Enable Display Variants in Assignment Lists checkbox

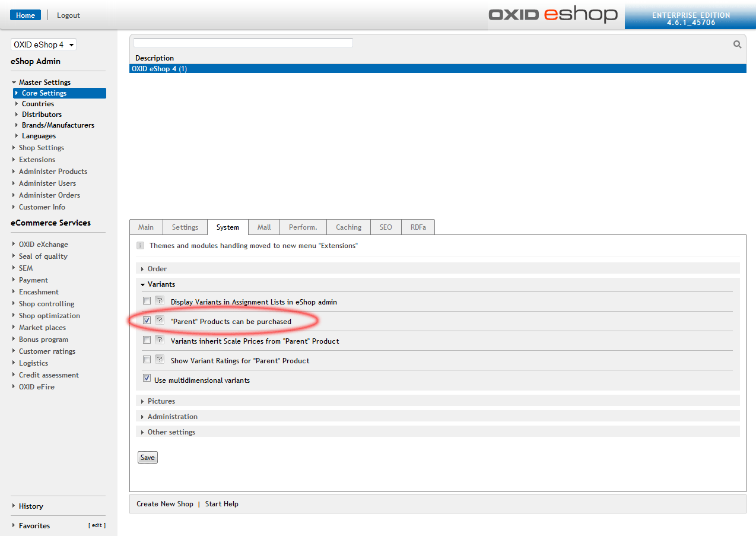[x=147, y=301]
